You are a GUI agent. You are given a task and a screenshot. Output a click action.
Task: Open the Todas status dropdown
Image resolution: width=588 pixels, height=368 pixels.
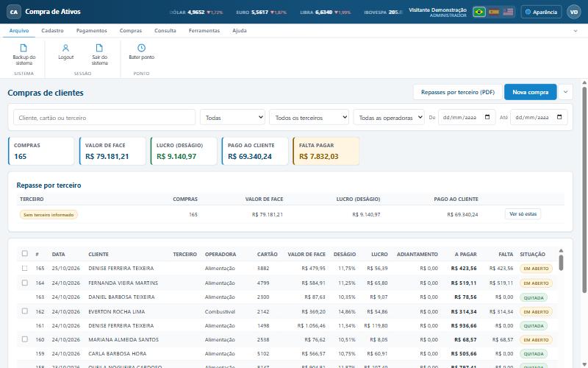[x=232, y=118]
